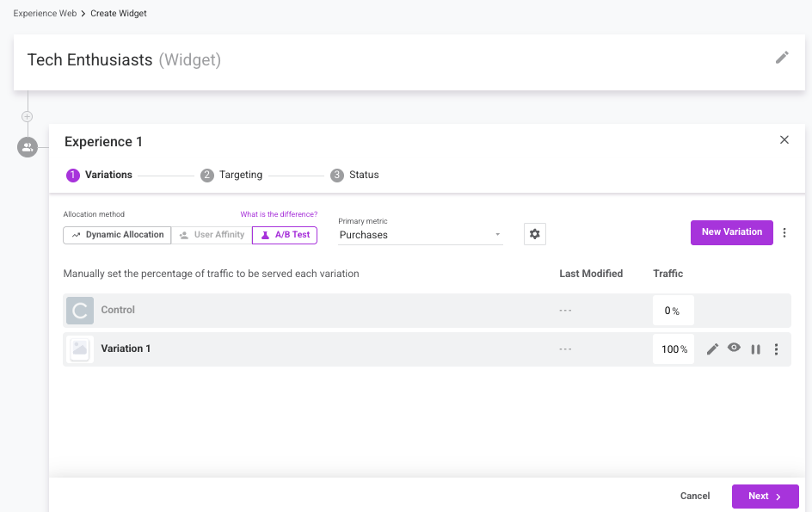The image size is (812, 512).
Task: Go to the Targeting step
Action: (231, 175)
